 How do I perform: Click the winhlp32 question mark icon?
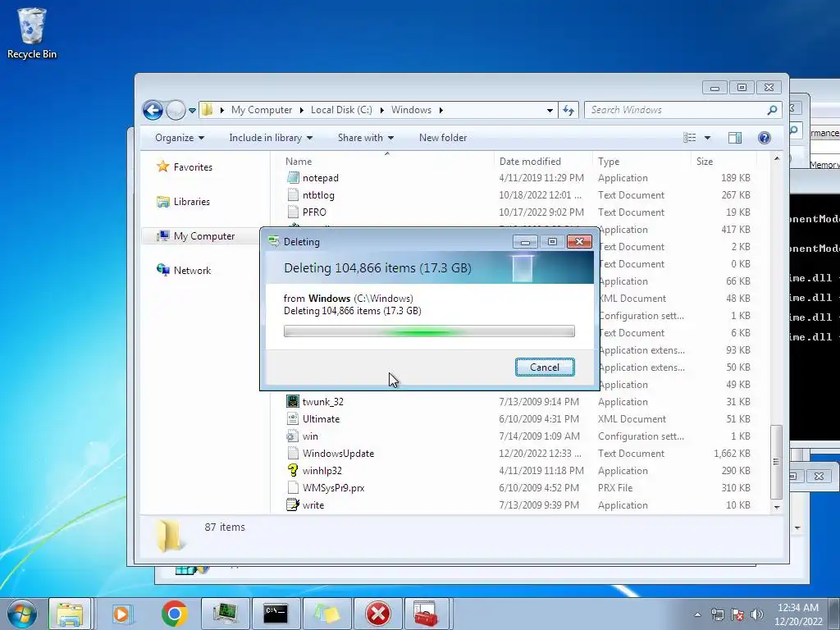293,470
